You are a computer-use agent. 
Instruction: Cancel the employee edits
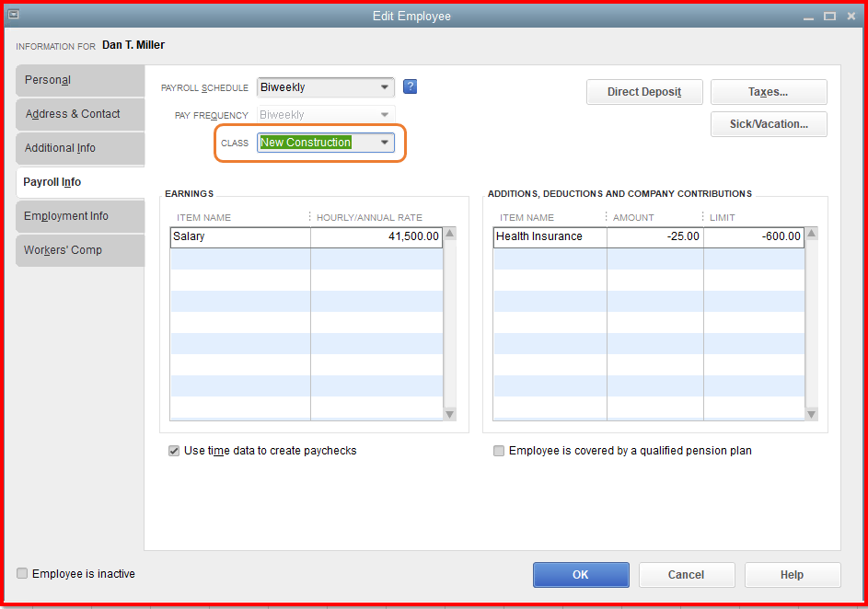[687, 575]
